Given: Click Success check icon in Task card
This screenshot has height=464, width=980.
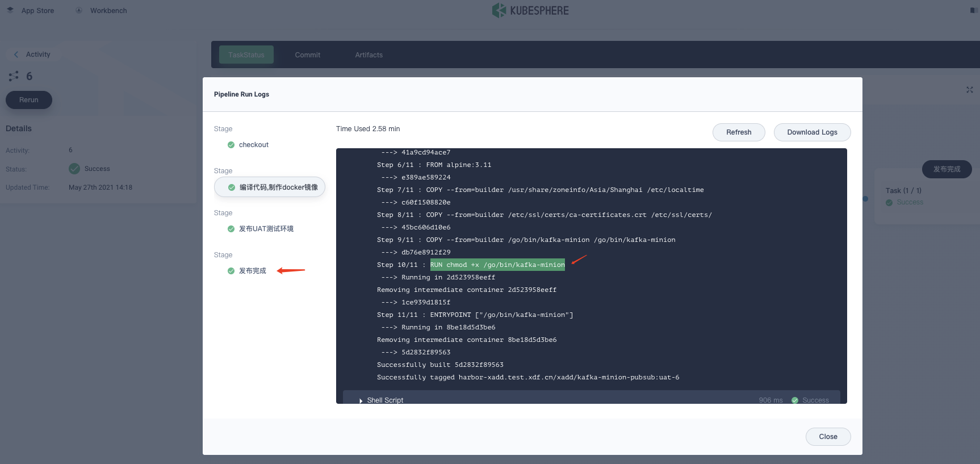Looking at the screenshot, I should pos(889,203).
